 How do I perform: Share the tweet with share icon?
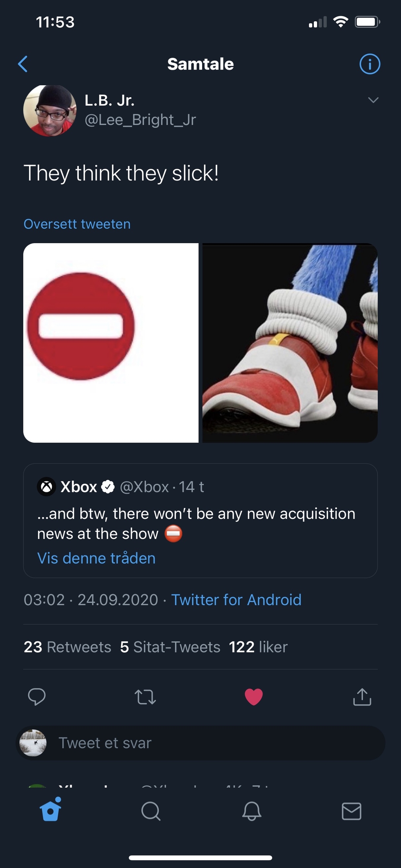(362, 697)
